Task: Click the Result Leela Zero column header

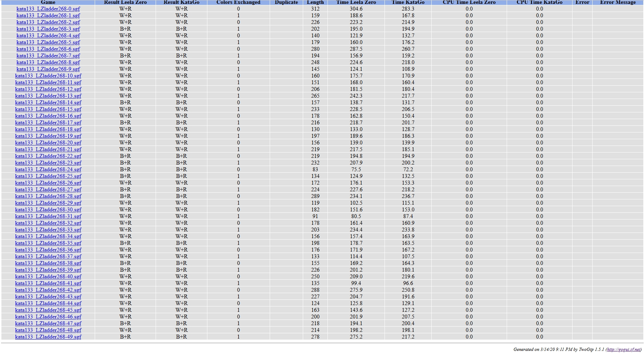Action: pos(125,2)
